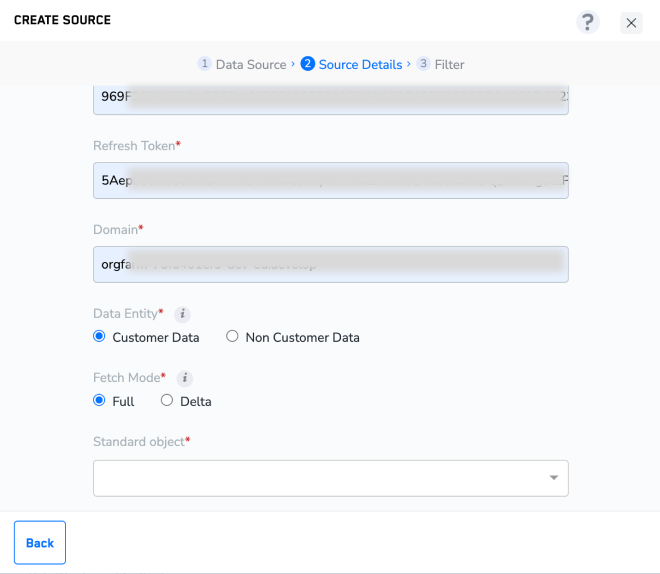The image size is (660, 574).
Task: Expand the Standard object dropdown arrow
Action: pyautogui.click(x=554, y=478)
